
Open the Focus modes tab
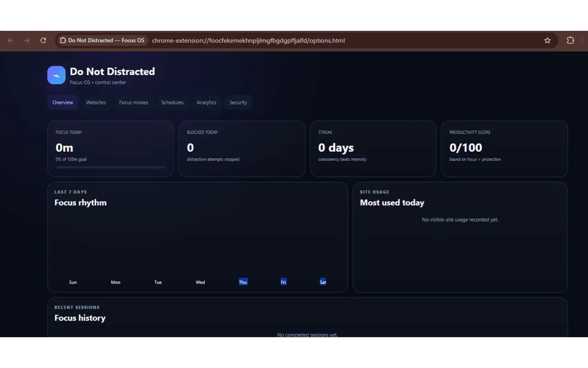pyautogui.click(x=134, y=103)
